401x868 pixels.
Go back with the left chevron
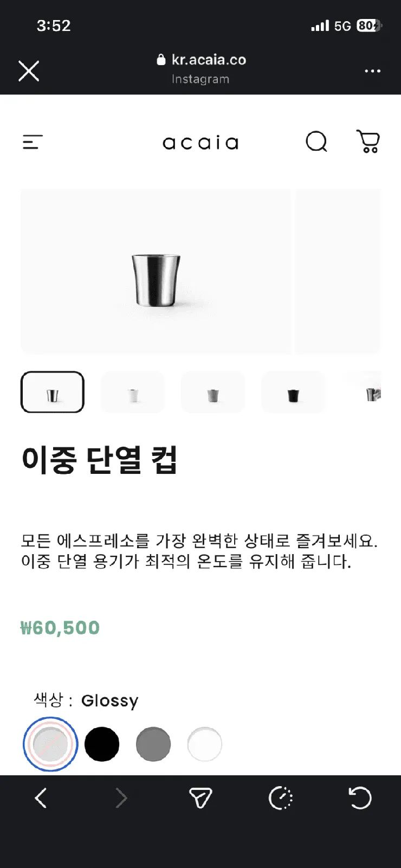point(41,798)
